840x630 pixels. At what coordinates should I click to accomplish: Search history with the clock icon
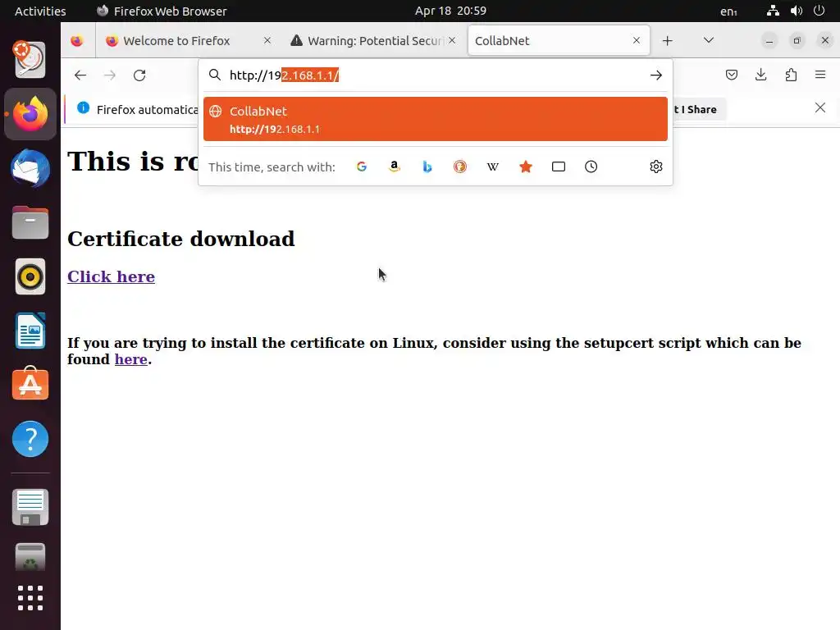(591, 167)
